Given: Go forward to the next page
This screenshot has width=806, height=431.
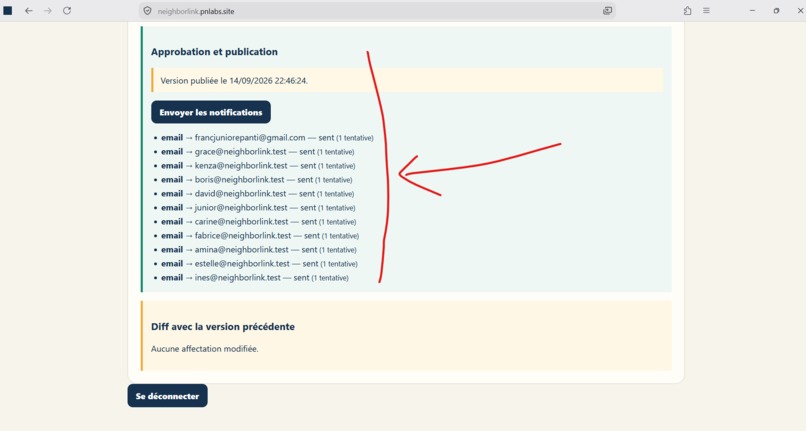Looking at the screenshot, I should pyautogui.click(x=48, y=11).
